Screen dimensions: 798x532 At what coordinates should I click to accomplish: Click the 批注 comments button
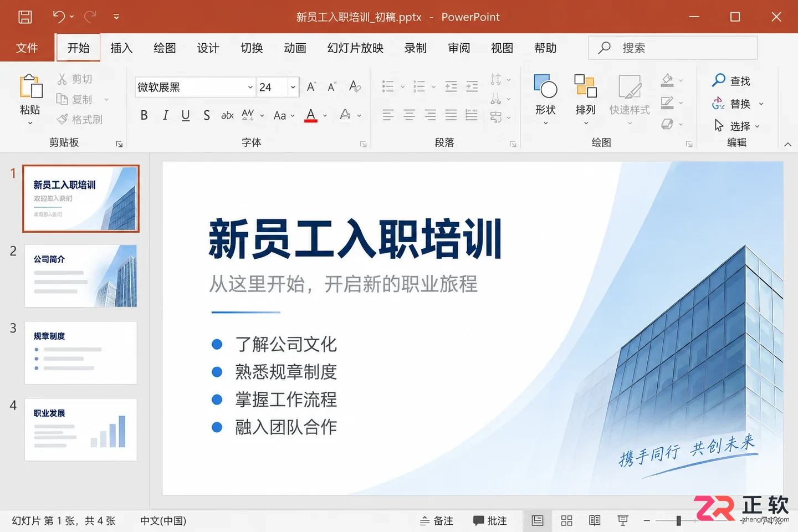click(x=490, y=521)
